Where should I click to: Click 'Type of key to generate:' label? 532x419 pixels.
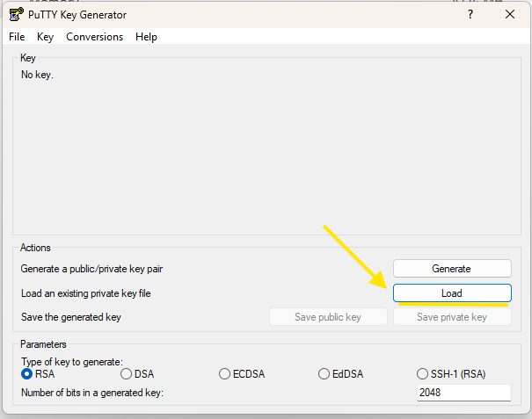[x=72, y=362]
